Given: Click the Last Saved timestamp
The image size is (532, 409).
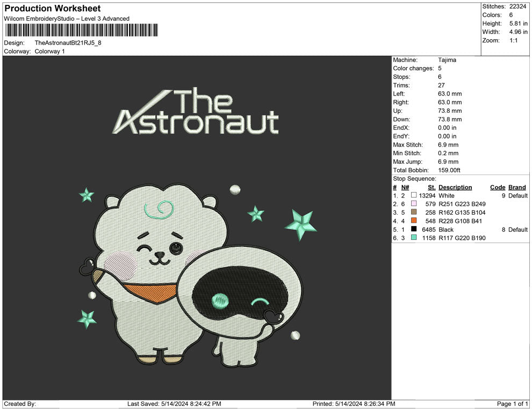Looking at the screenshot, I should pos(174,404).
